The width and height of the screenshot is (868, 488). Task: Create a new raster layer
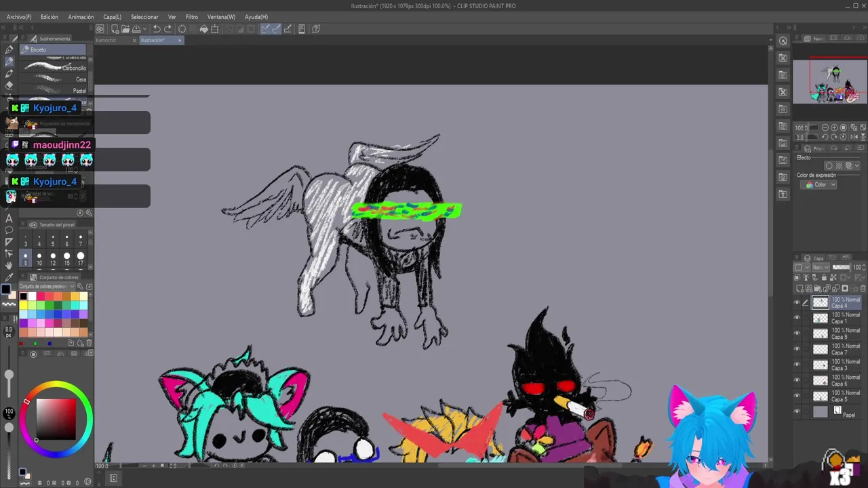[800, 289]
